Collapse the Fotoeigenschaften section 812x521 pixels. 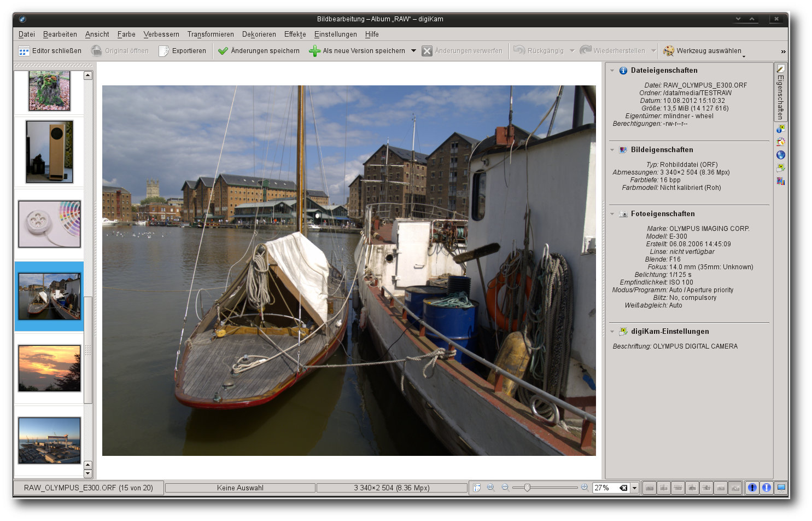(x=612, y=214)
